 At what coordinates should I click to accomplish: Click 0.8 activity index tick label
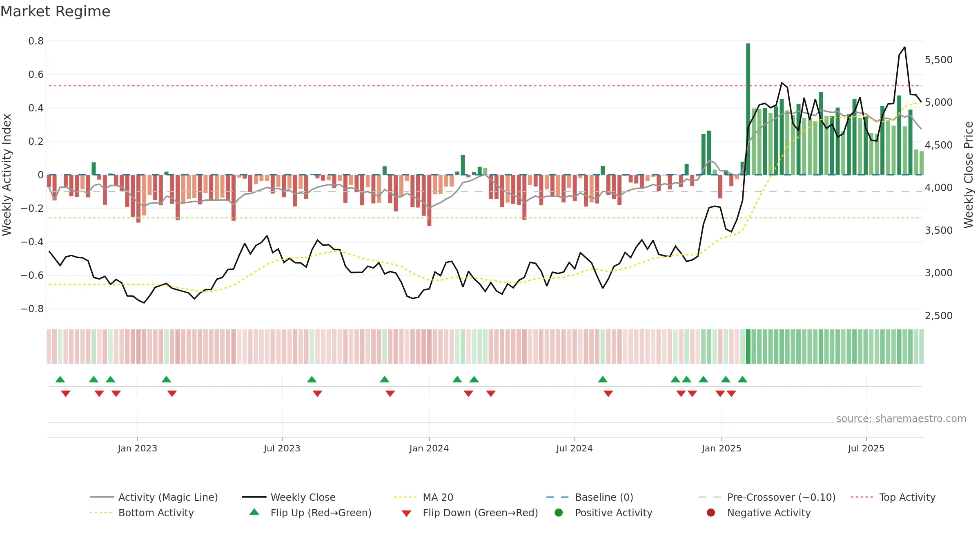point(36,41)
